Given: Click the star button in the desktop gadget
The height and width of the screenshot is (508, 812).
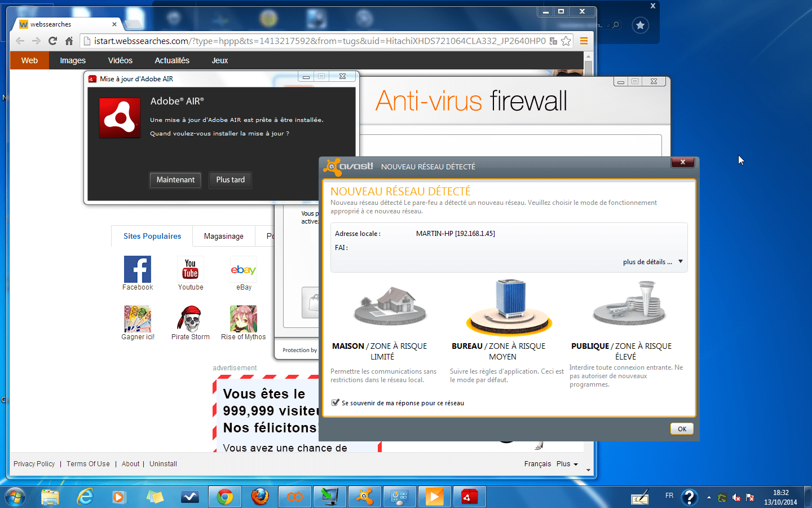Looking at the screenshot, I should [640, 25].
